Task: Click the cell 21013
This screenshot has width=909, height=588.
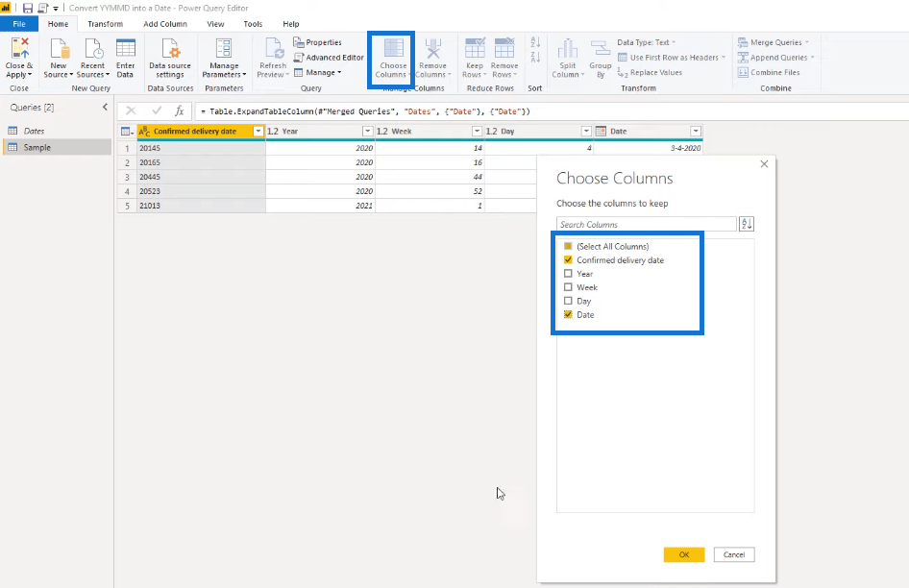Action: (201, 206)
